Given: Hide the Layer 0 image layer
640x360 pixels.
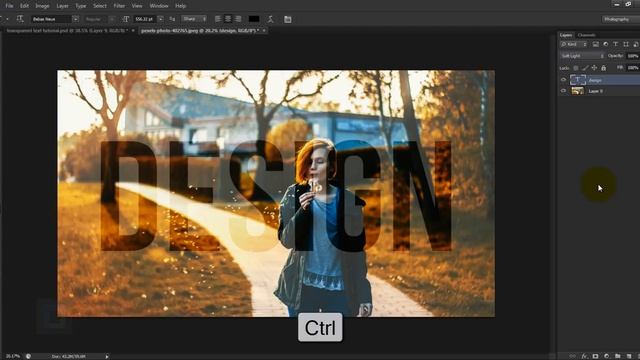Looking at the screenshot, I should tap(564, 91).
